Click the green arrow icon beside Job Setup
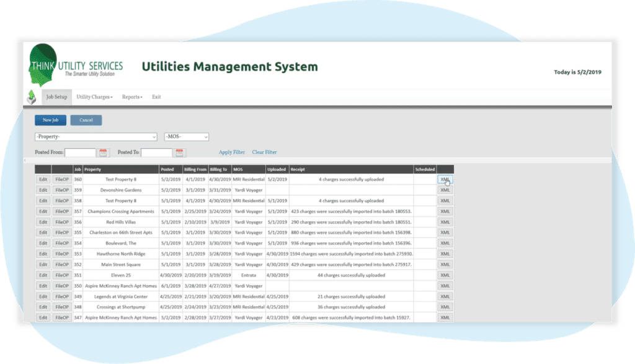The height and width of the screenshot is (364, 635). point(32,97)
